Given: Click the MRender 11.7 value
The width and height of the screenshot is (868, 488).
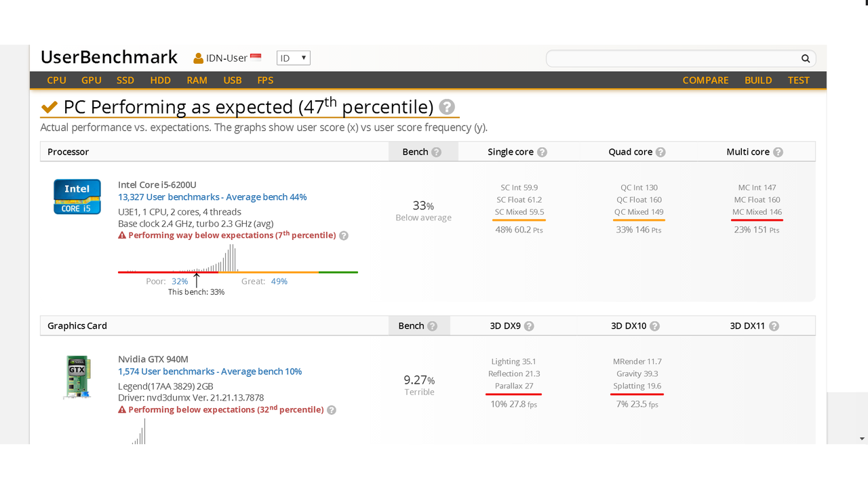Looking at the screenshot, I should (637, 362).
